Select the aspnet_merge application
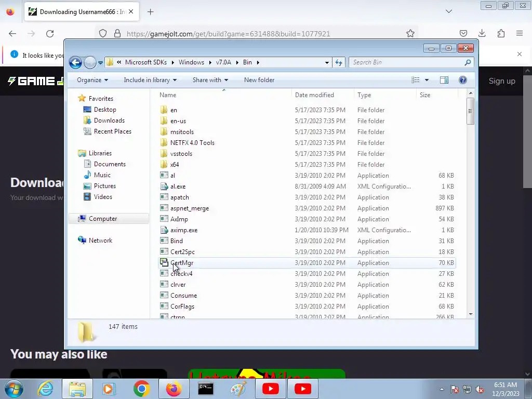This screenshot has height=399, width=532. pos(189,208)
